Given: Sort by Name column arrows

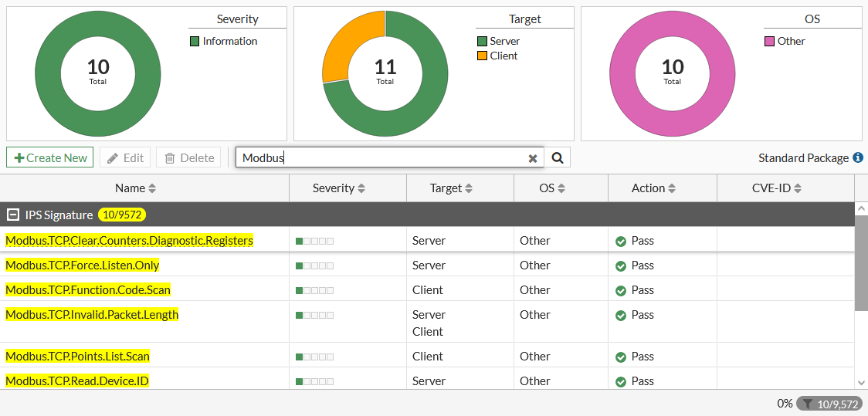Looking at the screenshot, I should pos(152,188).
